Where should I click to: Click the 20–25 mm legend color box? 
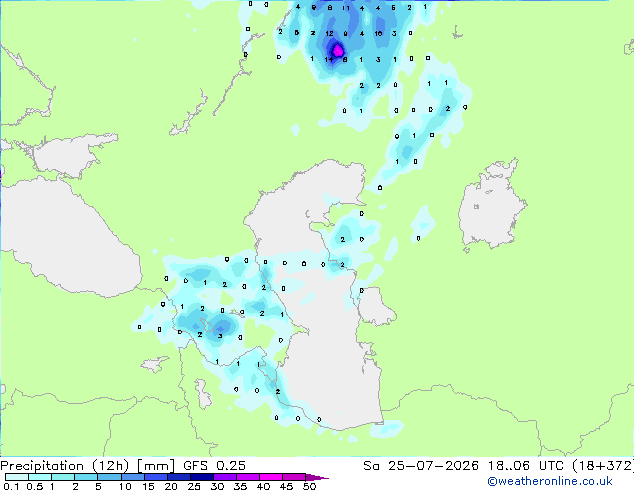178,477
